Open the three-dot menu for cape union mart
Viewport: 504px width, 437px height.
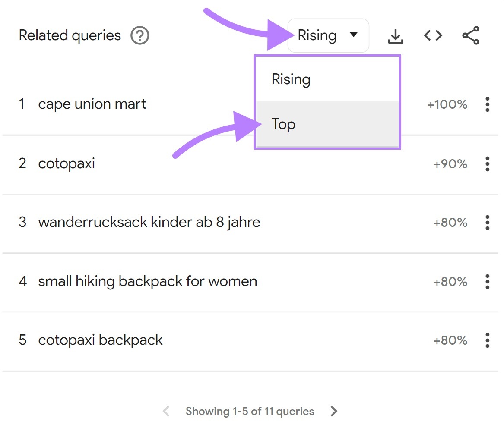click(487, 104)
